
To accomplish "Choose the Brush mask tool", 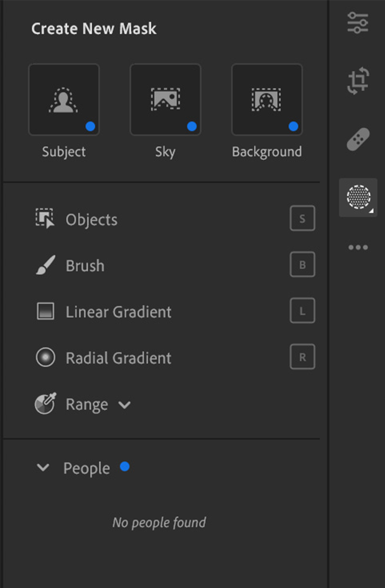I will coord(85,266).
